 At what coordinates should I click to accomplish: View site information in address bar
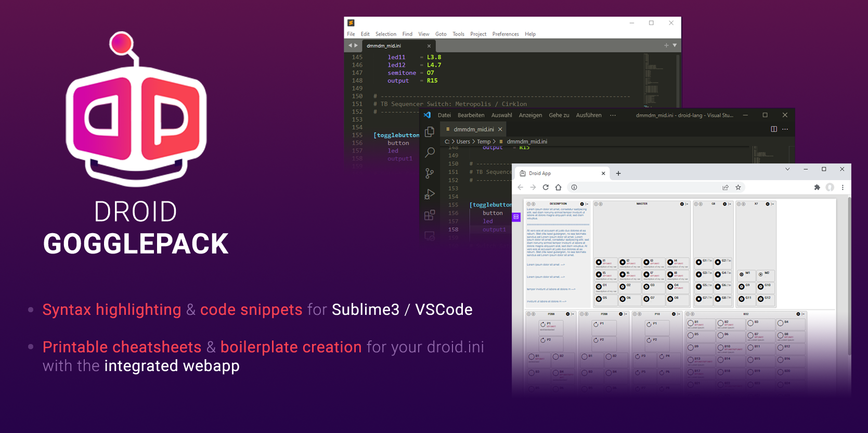click(x=574, y=187)
